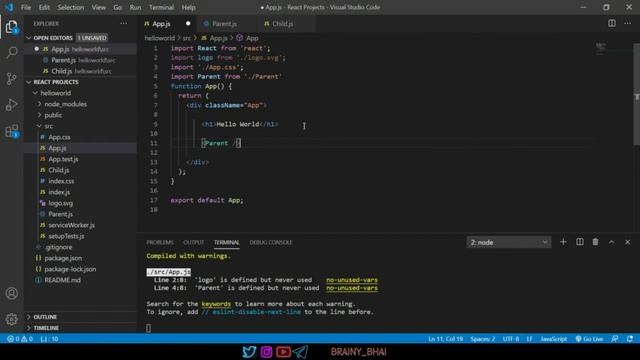The height and width of the screenshot is (360, 640).
Task: Open the Manage gear icon
Action: pyautogui.click(x=12, y=319)
